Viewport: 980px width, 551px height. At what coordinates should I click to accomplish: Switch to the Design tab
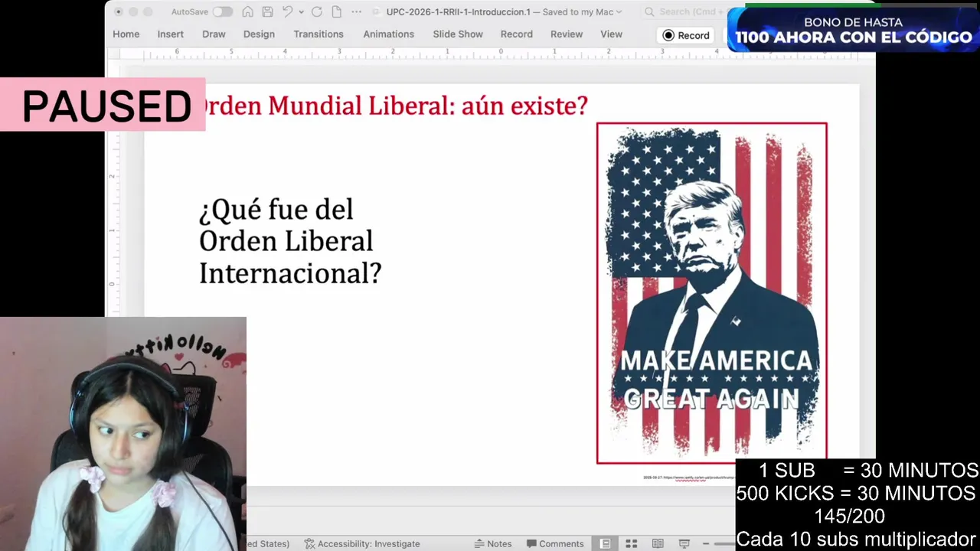(259, 34)
